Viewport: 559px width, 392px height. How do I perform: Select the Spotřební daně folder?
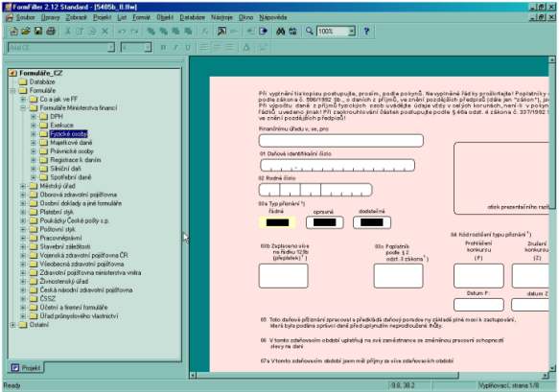click(x=71, y=177)
